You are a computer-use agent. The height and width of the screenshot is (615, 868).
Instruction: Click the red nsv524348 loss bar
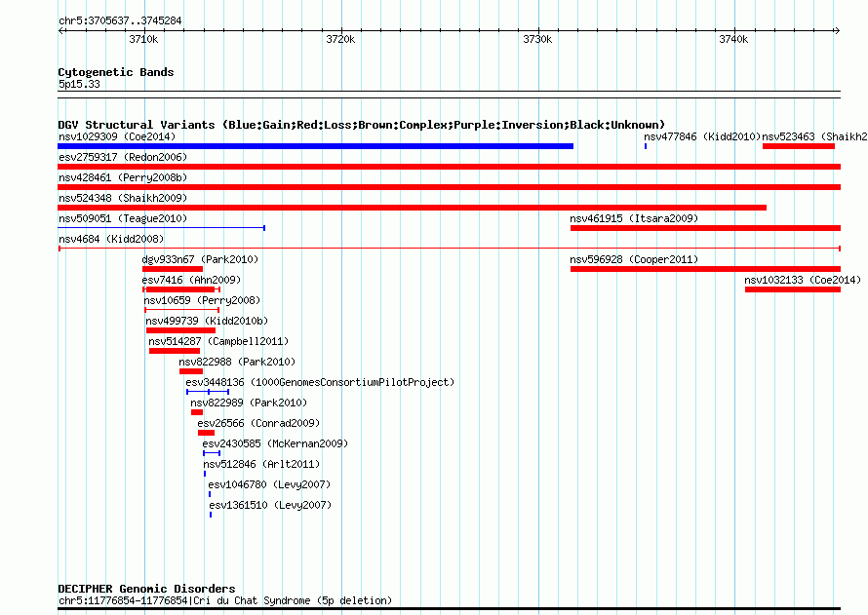(x=412, y=208)
